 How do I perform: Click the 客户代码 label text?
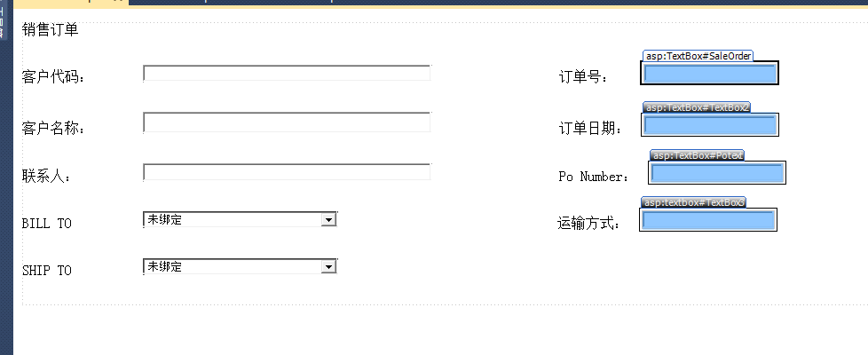[x=53, y=76]
